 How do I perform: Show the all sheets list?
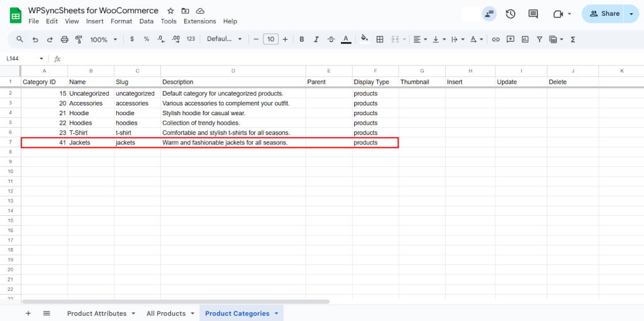tap(47, 313)
